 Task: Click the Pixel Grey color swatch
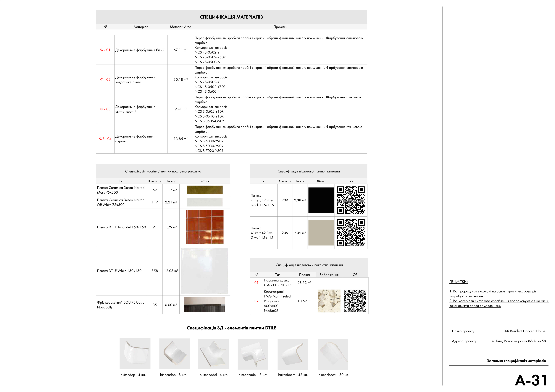tap(321, 233)
